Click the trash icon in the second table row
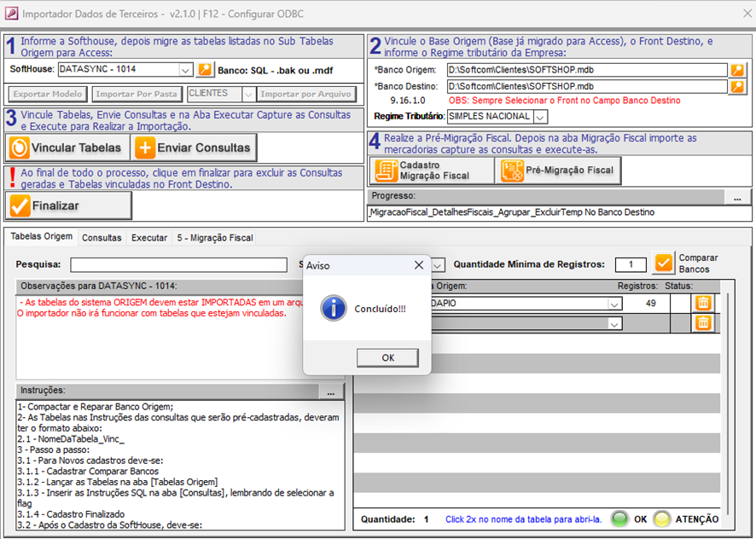This screenshot has height=539, width=756. pyautogui.click(x=702, y=322)
